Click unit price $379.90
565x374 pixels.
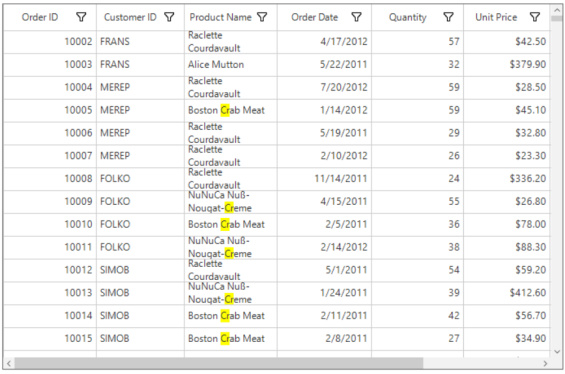click(x=507, y=64)
